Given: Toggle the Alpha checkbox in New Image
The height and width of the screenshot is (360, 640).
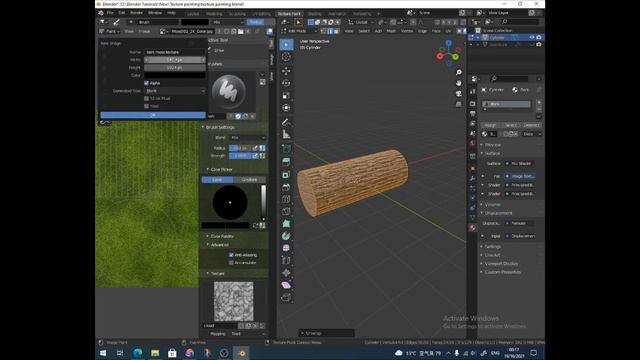Looking at the screenshot, I should click(x=147, y=83).
